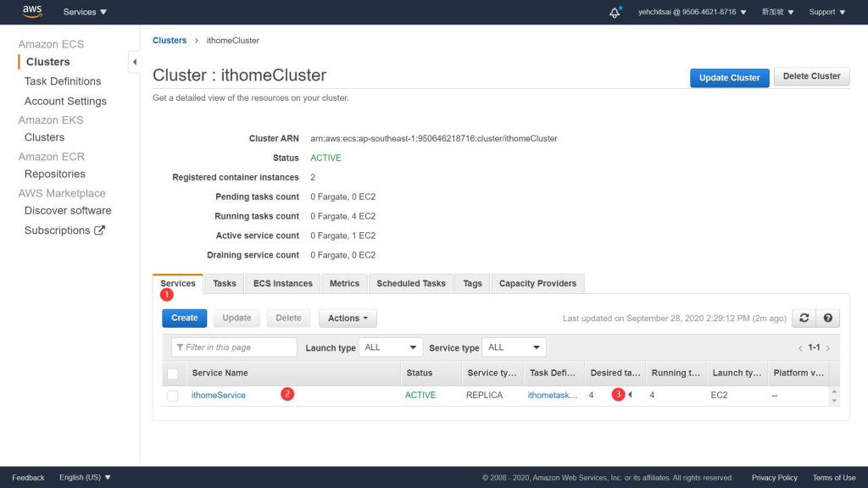Click the AWS logo home icon
This screenshot has height=488, width=868.
tap(32, 11)
